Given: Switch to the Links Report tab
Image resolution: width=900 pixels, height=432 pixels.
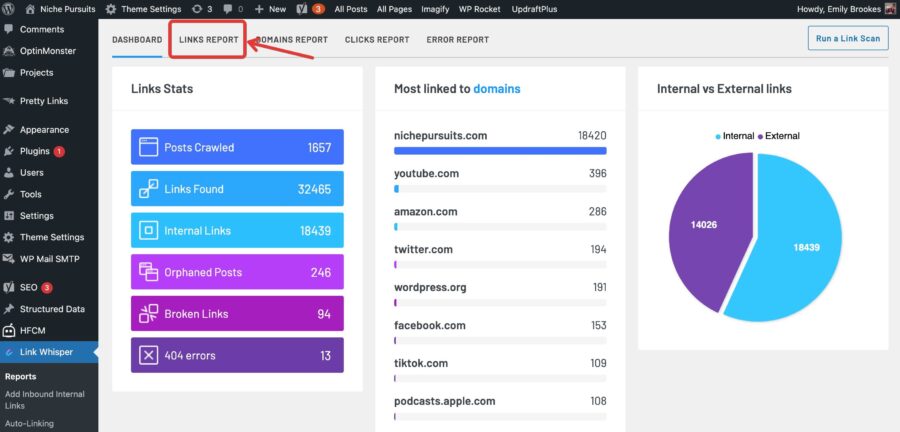Looking at the screenshot, I should pos(208,40).
